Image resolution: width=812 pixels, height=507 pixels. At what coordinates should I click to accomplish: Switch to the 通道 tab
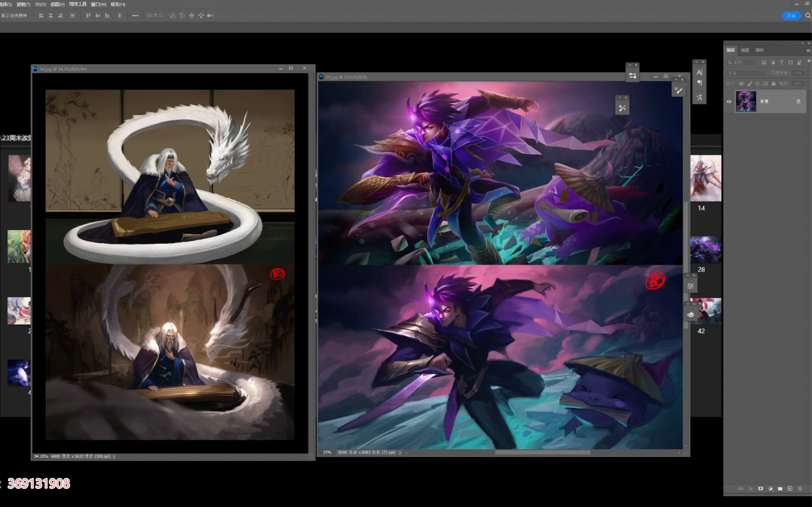point(744,50)
